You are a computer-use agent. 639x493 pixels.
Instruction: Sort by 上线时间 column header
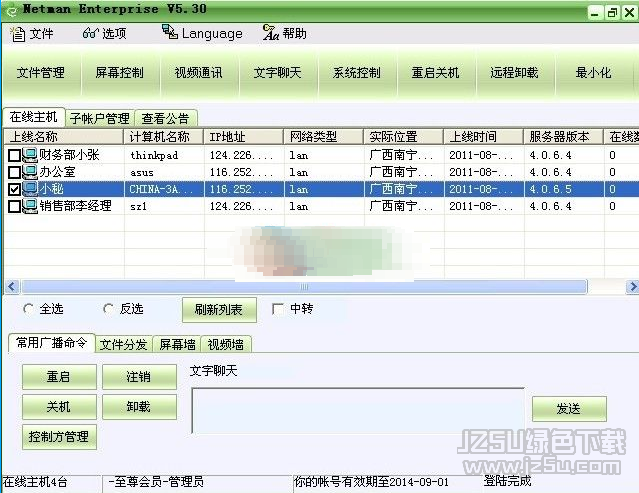pyautogui.click(x=483, y=136)
